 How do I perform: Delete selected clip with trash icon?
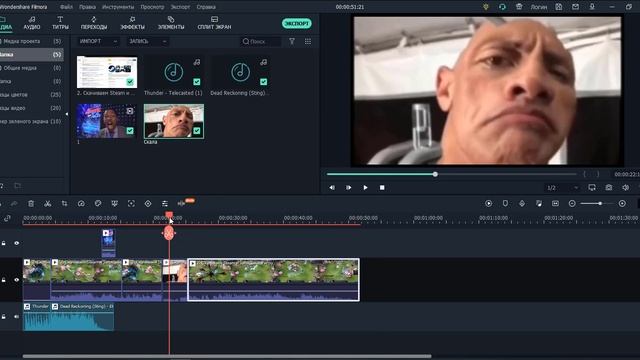(x=31, y=203)
